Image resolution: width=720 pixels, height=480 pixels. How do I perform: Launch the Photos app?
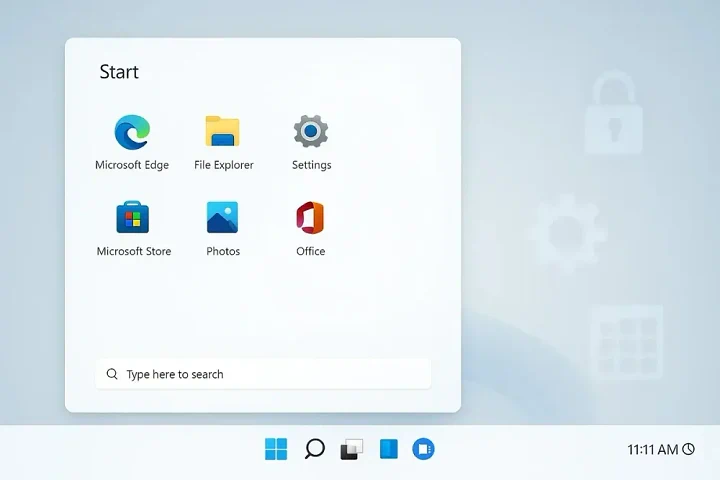pyautogui.click(x=222, y=217)
